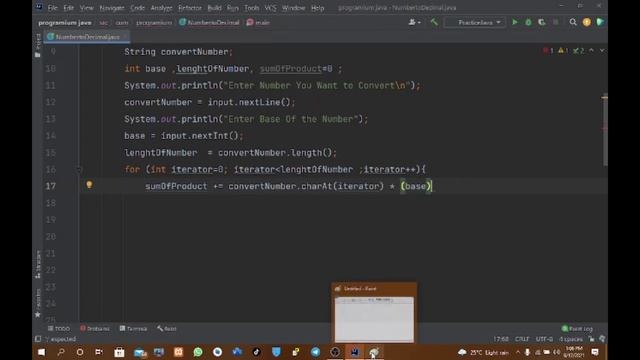Open the File menu

click(53, 8)
